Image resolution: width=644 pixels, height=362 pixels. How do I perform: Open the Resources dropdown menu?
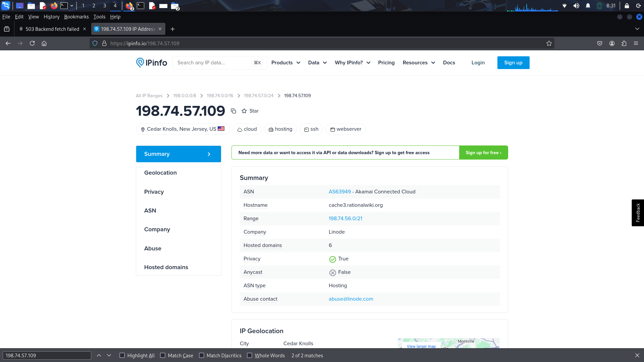(x=419, y=63)
